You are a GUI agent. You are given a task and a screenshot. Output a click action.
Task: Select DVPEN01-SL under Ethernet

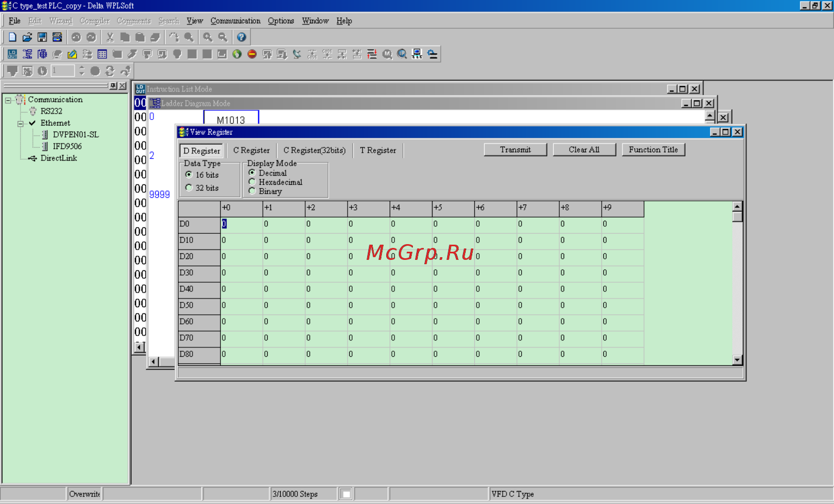pyautogui.click(x=76, y=135)
